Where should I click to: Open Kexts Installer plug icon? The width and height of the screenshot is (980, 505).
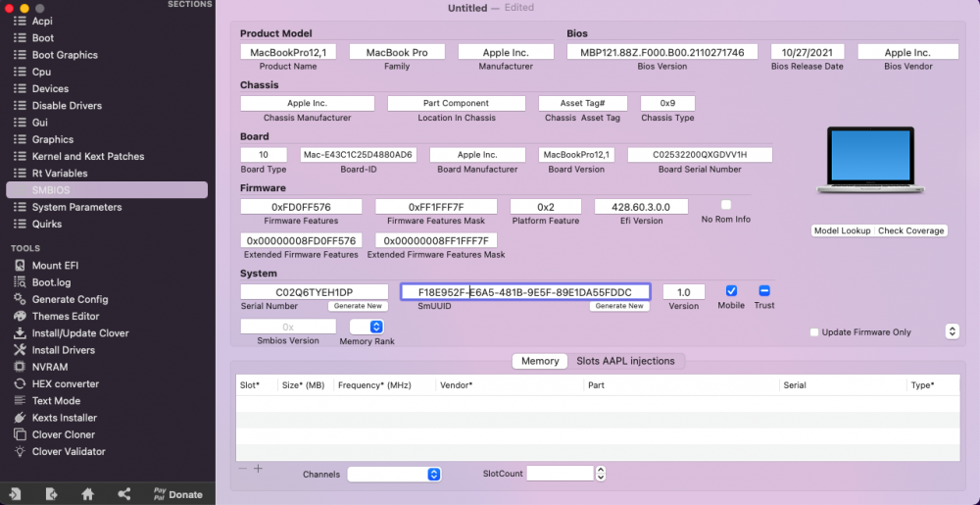click(20, 418)
